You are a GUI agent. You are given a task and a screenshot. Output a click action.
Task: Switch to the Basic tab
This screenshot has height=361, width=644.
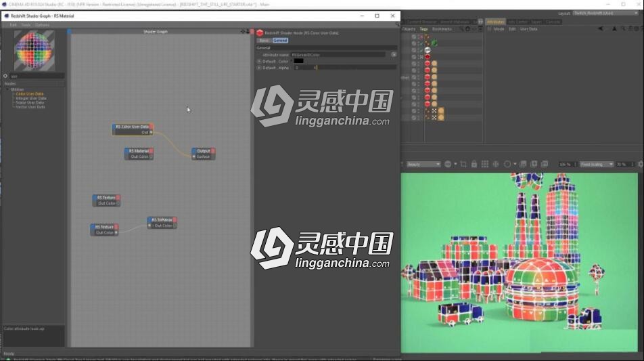click(264, 40)
